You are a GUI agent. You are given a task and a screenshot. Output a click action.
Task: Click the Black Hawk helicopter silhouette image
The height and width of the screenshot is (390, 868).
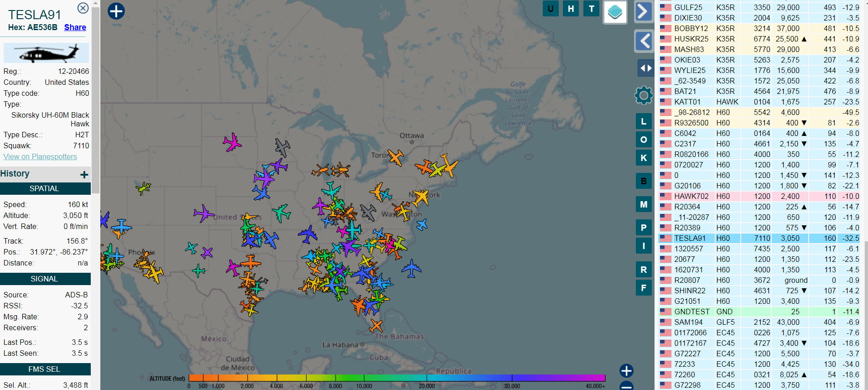point(47,53)
